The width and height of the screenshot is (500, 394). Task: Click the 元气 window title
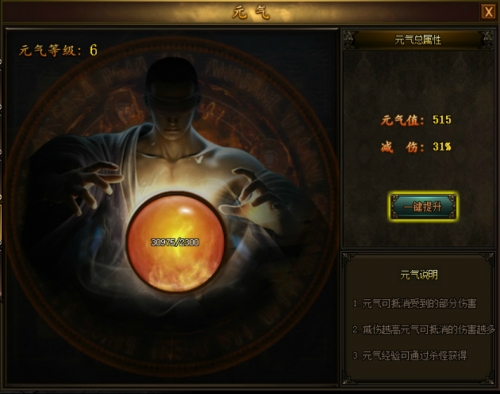tap(251, 13)
